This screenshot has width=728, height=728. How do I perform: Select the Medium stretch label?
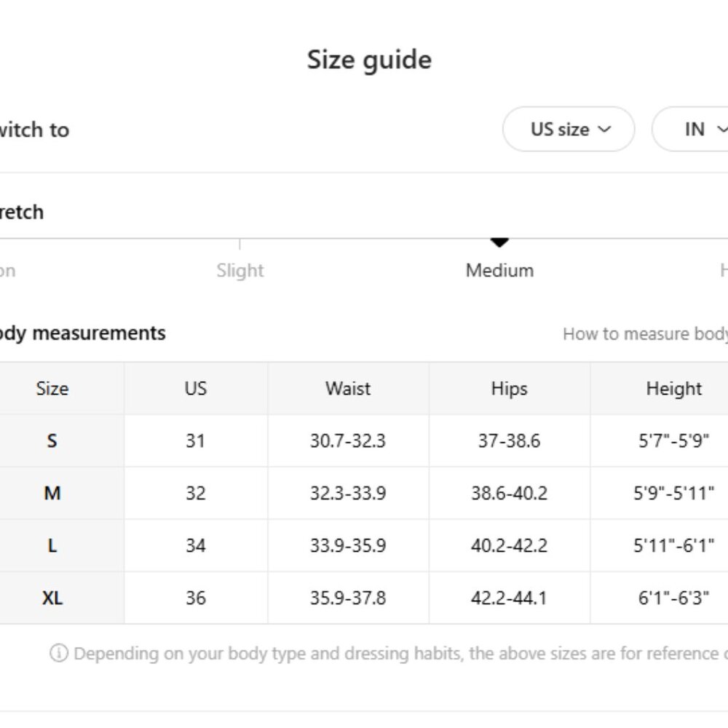click(499, 270)
